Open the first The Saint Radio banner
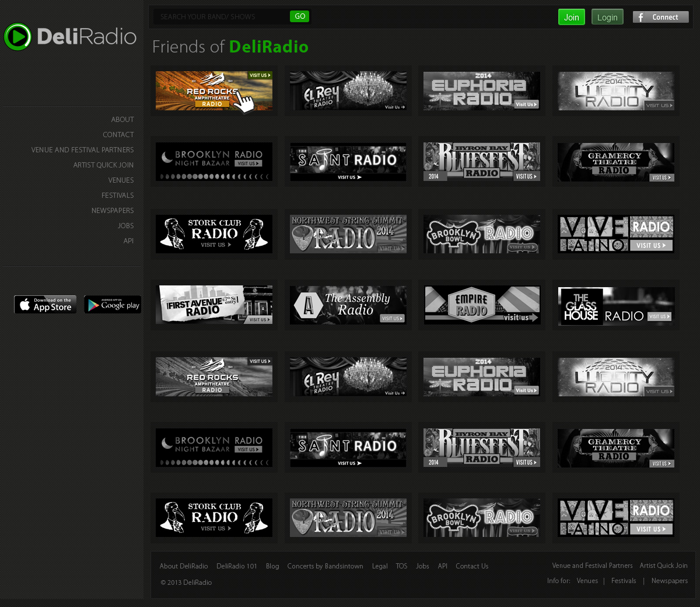The width and height of the screenshot is (700, 607). click(x=348, y=162)
